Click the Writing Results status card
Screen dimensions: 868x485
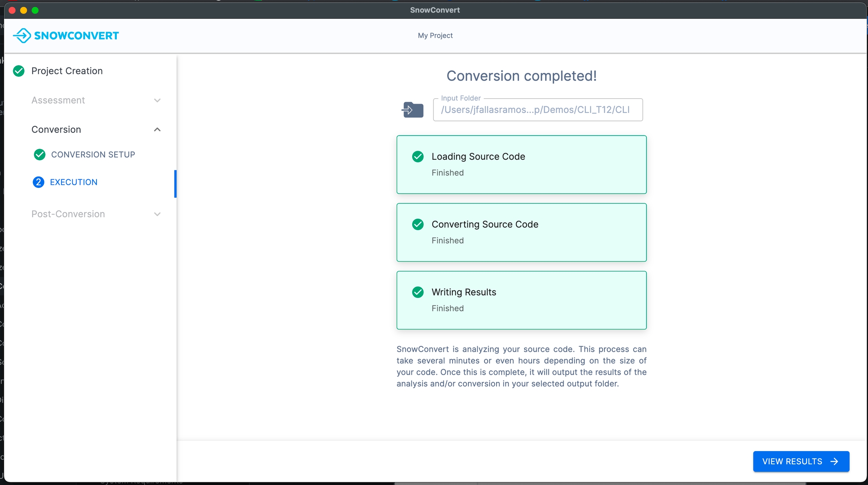pos(521,300)
